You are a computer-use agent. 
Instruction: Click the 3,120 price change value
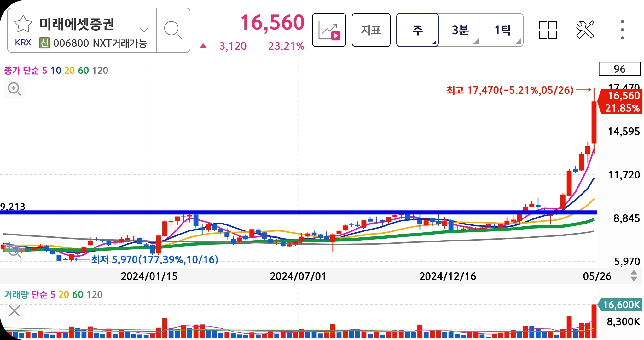coord(233,46)
